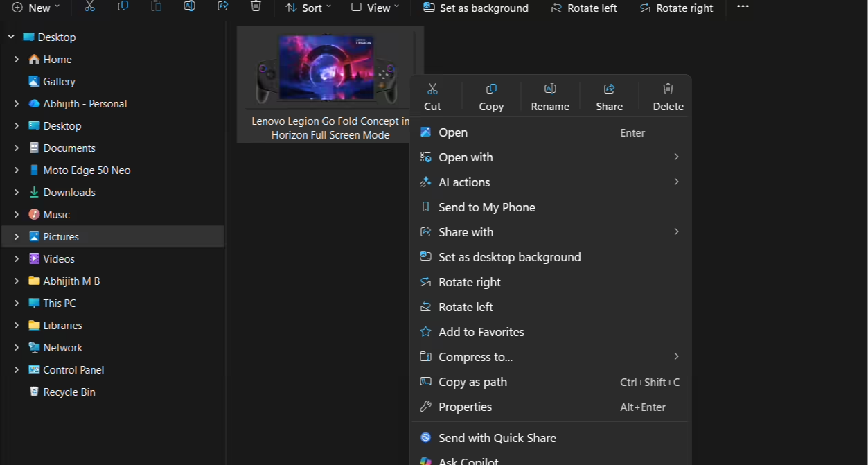Select Rotate right in the context menu
This screenshot has height=465, width=868.
click(x=550, y=282)
